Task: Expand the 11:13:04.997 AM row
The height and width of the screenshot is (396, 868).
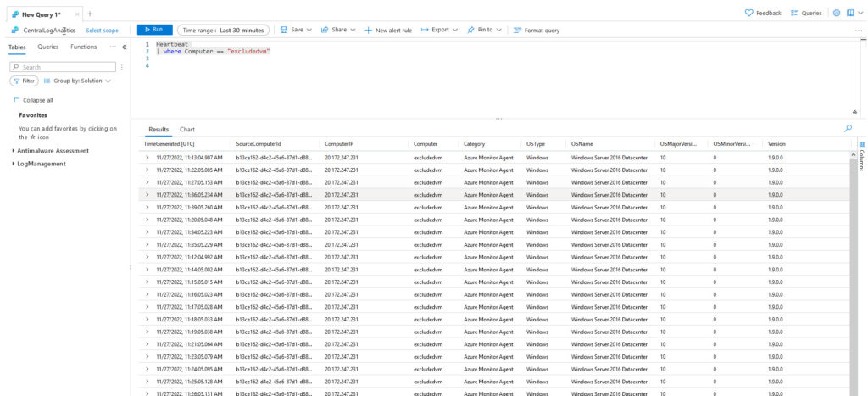Action: tap(147, 157)
